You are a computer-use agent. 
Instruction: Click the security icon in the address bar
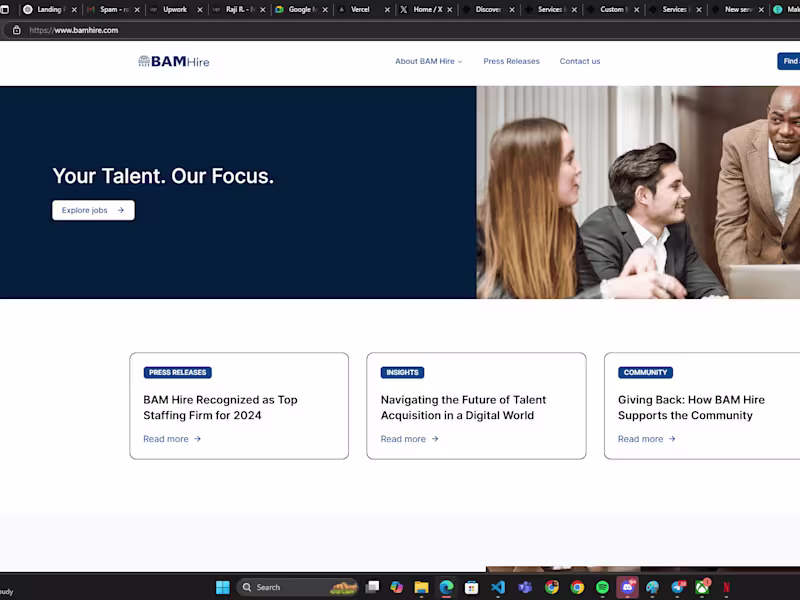coord(15,29)
